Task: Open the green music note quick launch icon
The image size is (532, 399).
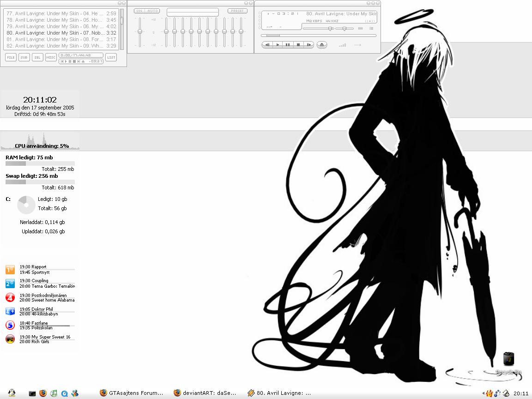Action: [54, 393]
